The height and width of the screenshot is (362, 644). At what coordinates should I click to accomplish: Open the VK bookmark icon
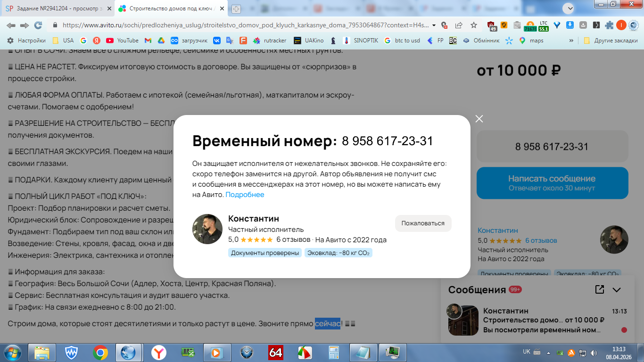point(217,41)
